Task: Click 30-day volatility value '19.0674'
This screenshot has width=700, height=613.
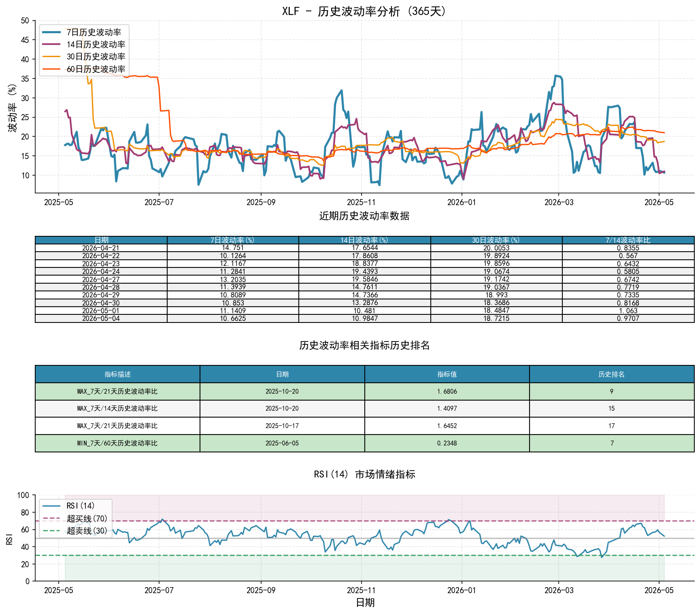Action: [496, 272]
